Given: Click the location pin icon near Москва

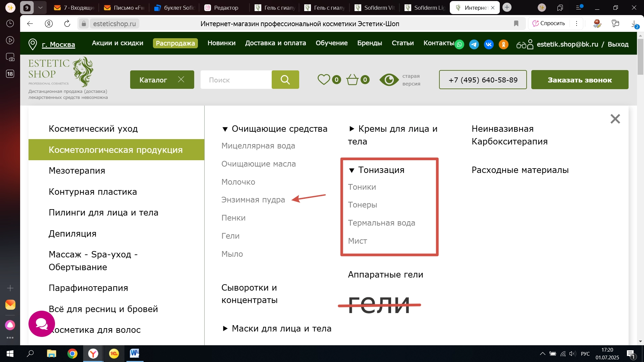Looking at the screenshot, I should (33, 44).
